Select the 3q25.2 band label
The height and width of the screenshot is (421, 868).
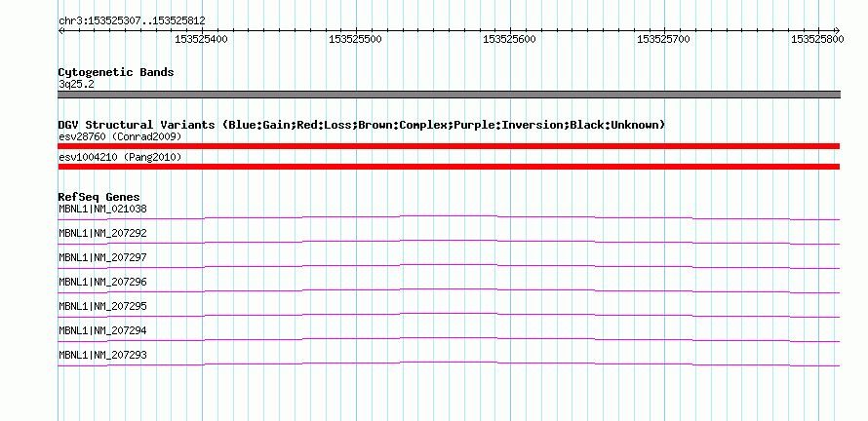76,84
